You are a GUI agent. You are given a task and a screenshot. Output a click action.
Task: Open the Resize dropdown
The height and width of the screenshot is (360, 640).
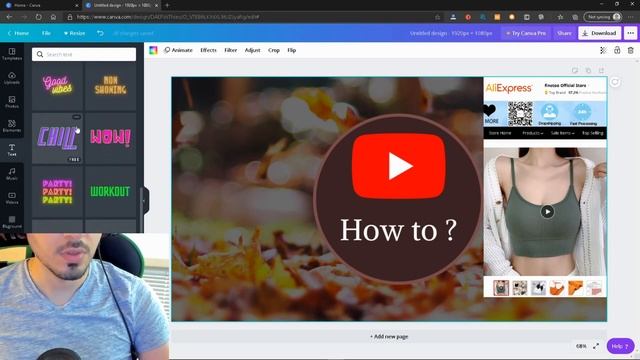pos(74,33)
